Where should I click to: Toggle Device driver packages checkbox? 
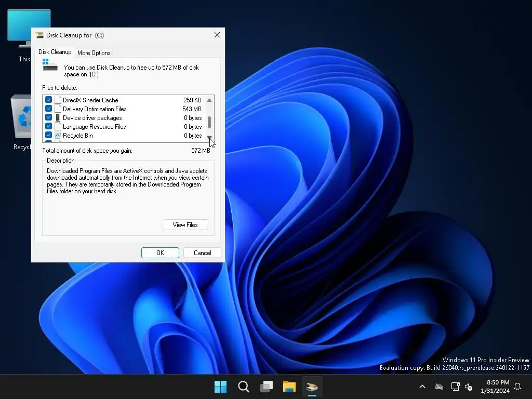[48, 117]
